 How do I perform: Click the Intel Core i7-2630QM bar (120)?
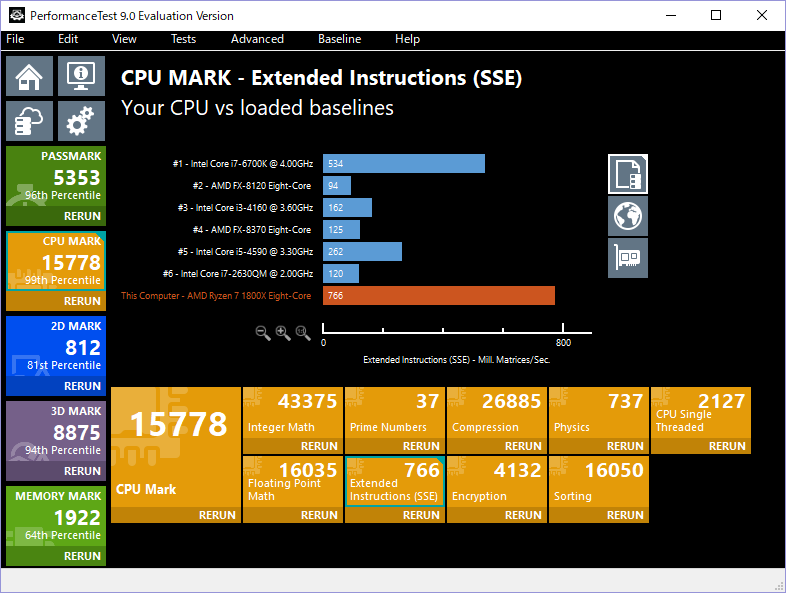pos(341,274)
